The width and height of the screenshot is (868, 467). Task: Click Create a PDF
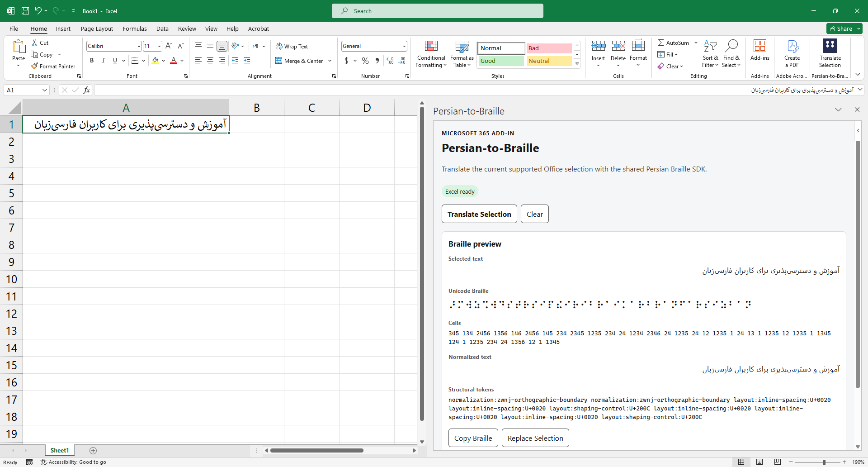792,54
